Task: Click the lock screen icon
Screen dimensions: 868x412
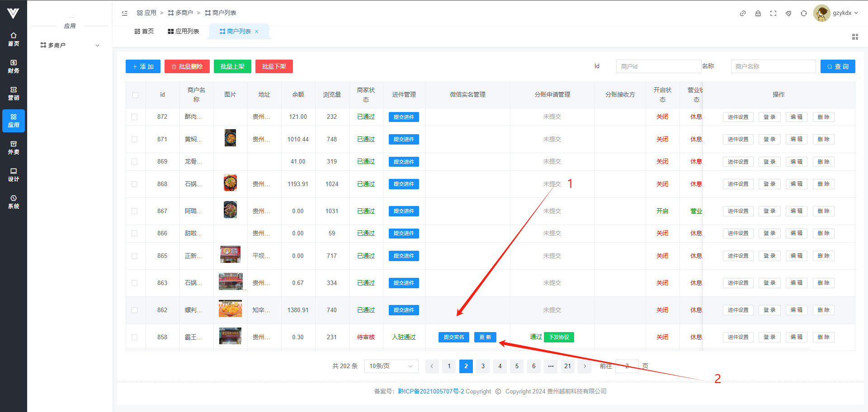Action: click(758, 14)
